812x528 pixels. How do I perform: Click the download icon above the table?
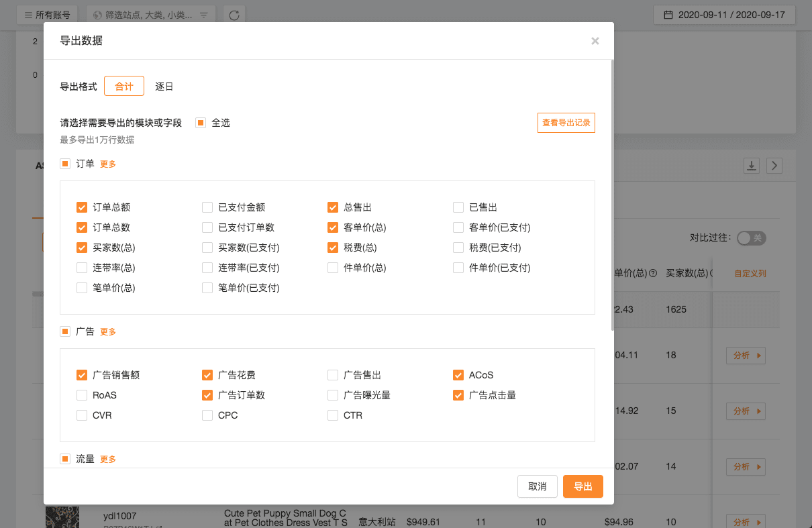(752, 166)
